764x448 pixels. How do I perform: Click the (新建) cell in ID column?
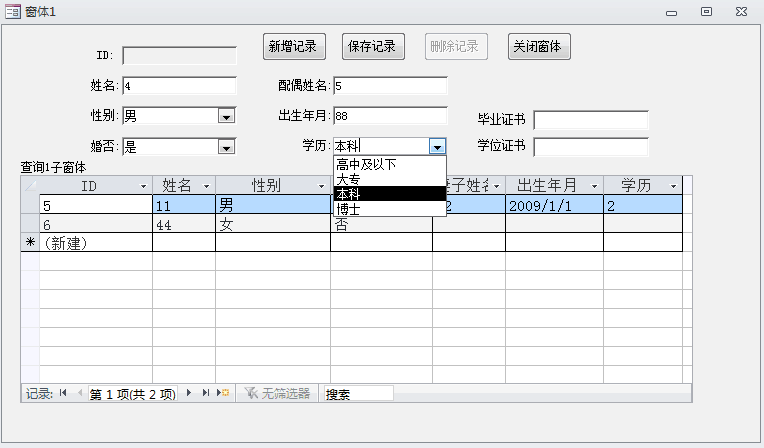(x=96, y=242)
